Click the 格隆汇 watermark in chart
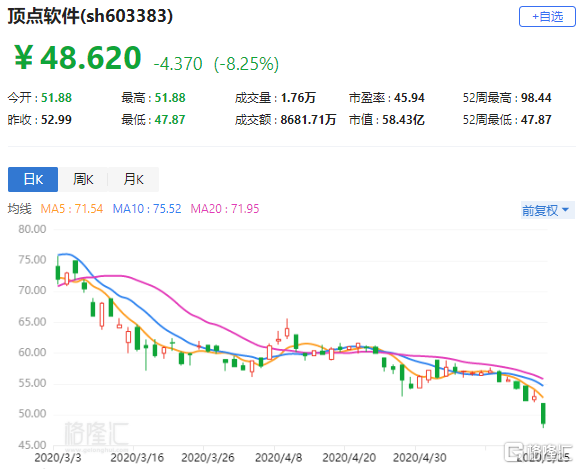579x469 pixels. [96, 434]
